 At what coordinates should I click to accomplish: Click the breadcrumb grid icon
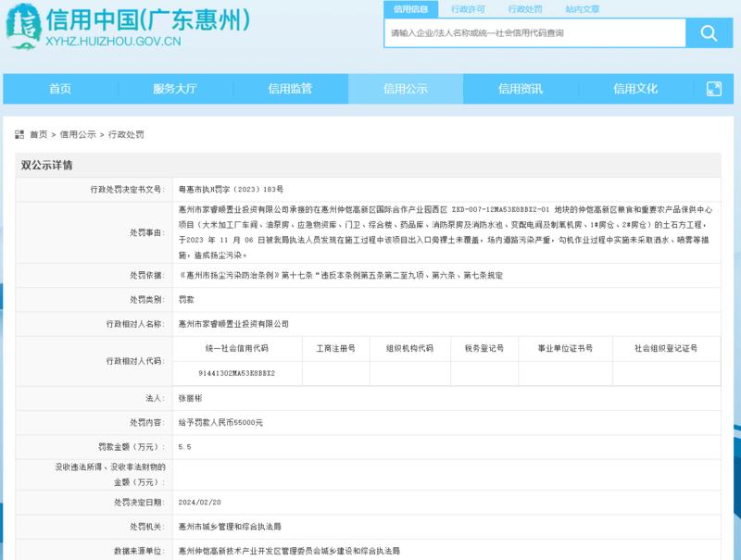(x=19, y=134)
